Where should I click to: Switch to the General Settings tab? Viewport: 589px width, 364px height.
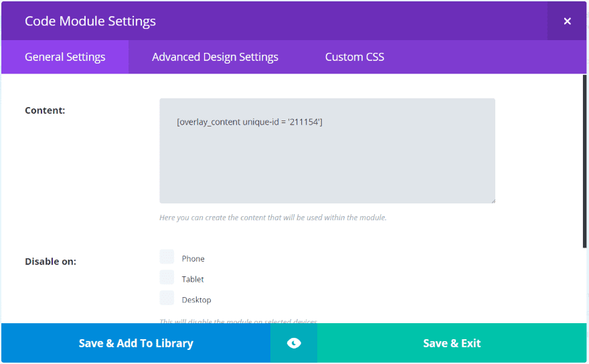click(x=65, y=57)
